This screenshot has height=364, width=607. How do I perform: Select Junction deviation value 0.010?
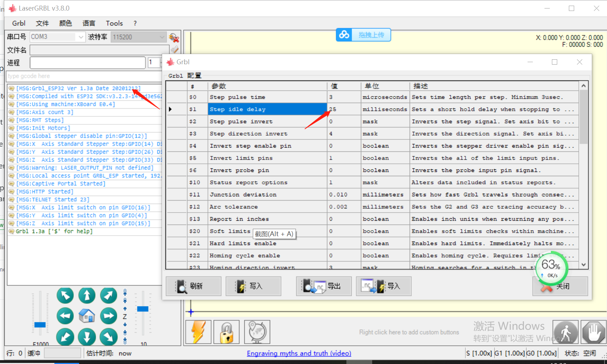pos(344,195)
